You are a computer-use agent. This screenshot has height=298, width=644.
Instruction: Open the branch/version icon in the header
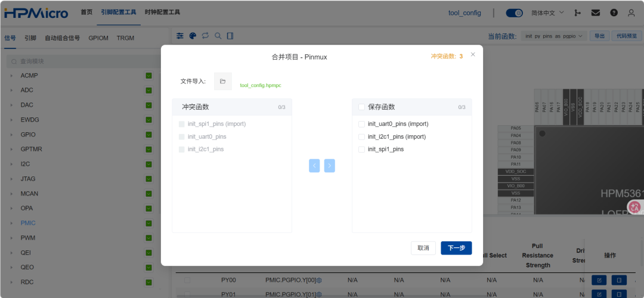[577, 13]
